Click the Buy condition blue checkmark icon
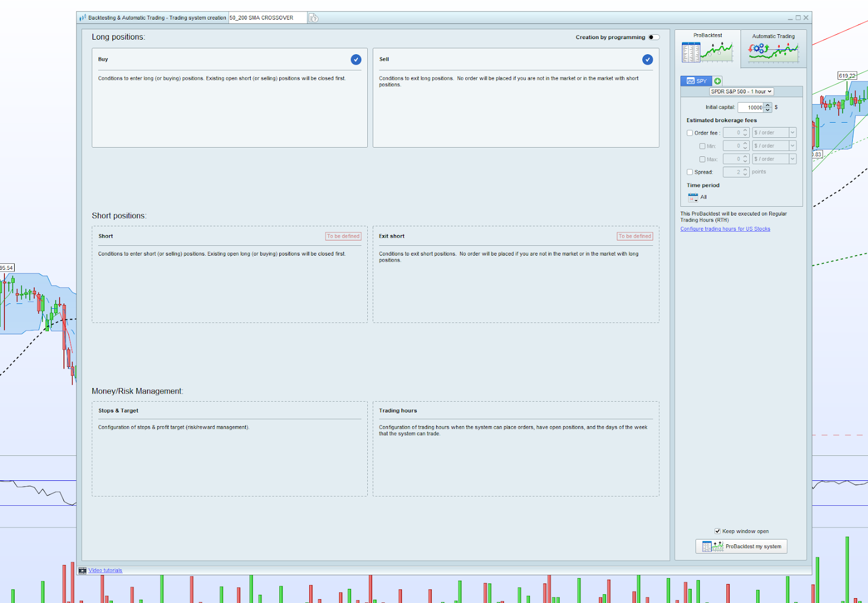Screen dimensions: 868x603 pyautogui.click(x=356, y=60)
